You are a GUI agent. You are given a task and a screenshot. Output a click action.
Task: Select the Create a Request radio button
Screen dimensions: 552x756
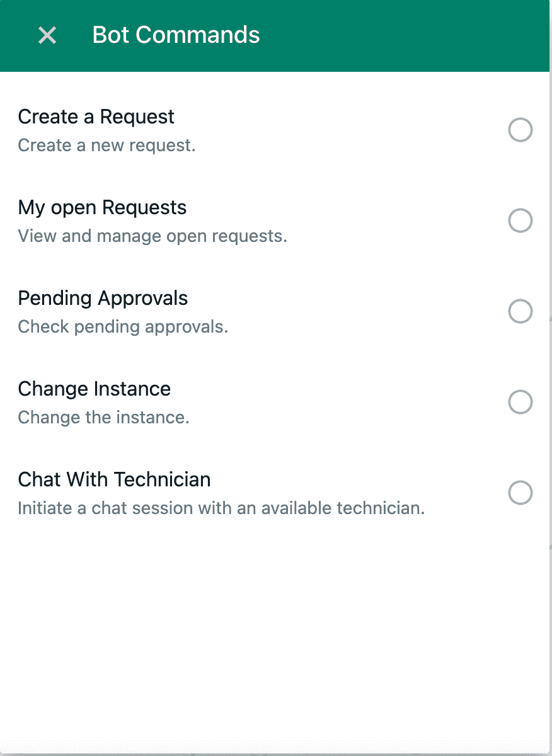click(x=520, y=130)
